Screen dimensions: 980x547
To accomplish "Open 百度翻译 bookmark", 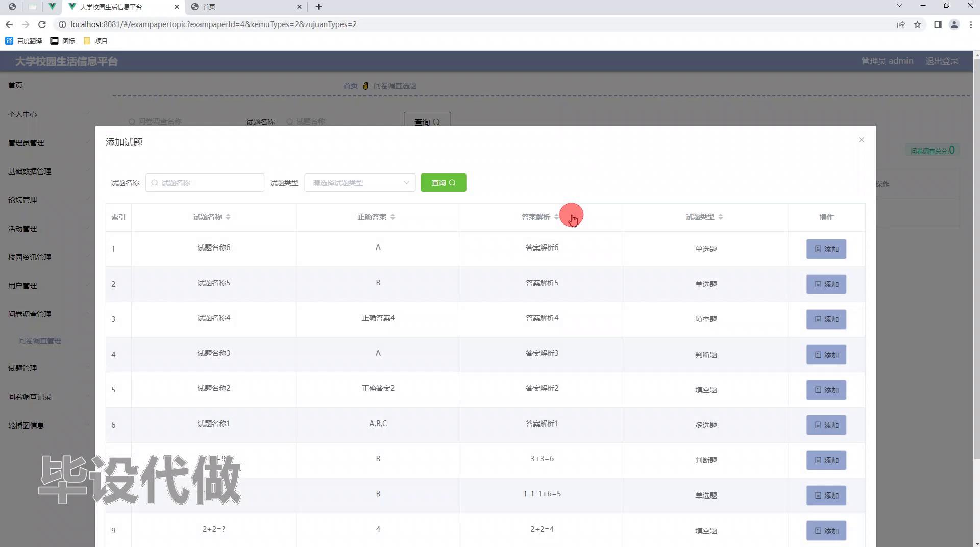I will coord(24,41).
